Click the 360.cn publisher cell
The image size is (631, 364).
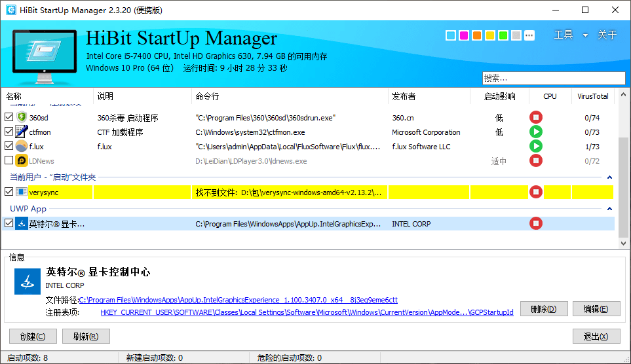(x=403, y=118)
